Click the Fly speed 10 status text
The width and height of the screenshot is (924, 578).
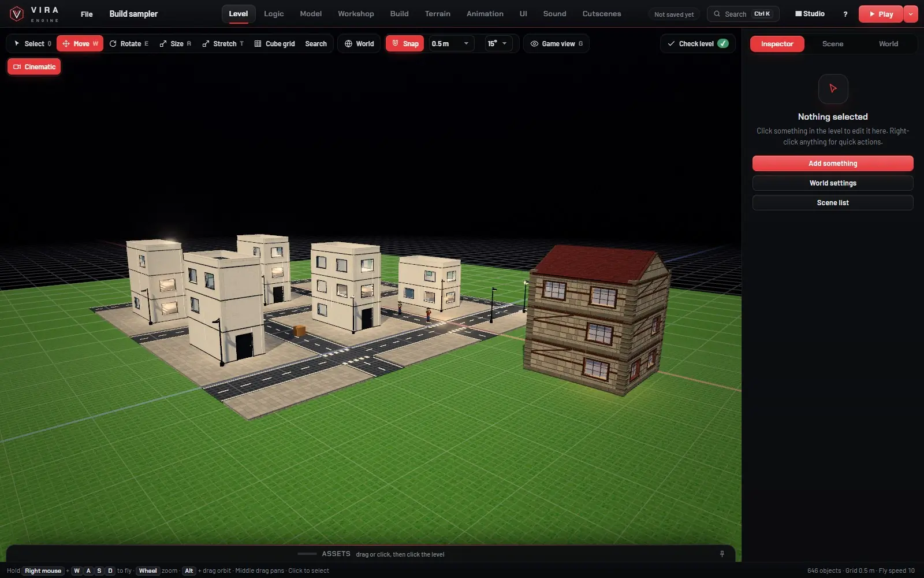(896, 570)
